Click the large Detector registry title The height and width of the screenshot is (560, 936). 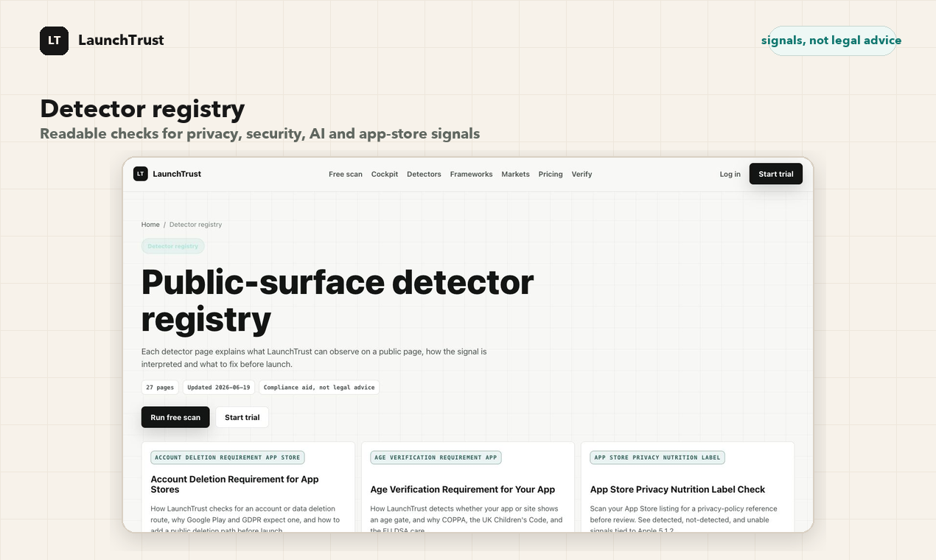(x=142, y=109)
